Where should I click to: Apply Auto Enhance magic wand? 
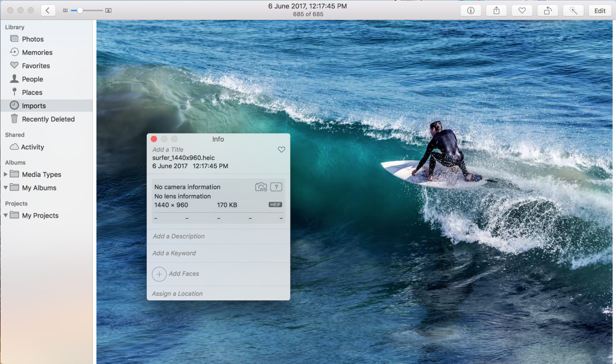573,11
